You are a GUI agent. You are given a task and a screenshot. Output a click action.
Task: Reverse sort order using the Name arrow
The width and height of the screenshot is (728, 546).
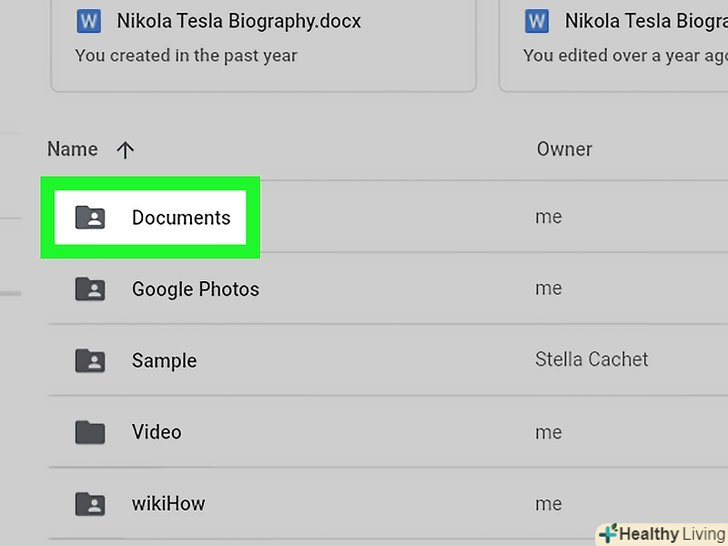(x=125, y=150)
